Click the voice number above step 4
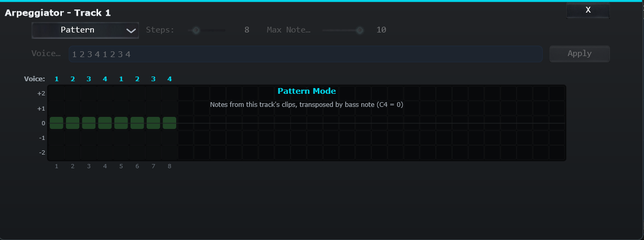This screenshot has height=240, width=644. (105, 79)
